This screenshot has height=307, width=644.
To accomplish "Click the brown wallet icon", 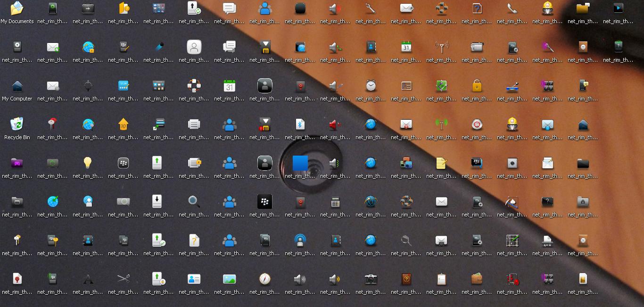I will [x=477, y=279].
